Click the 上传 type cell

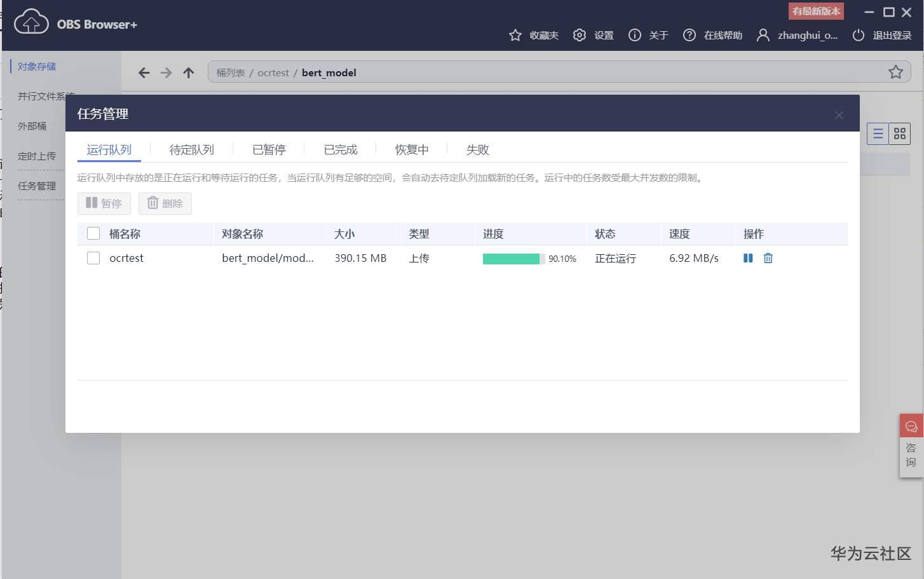click(419, 259)
